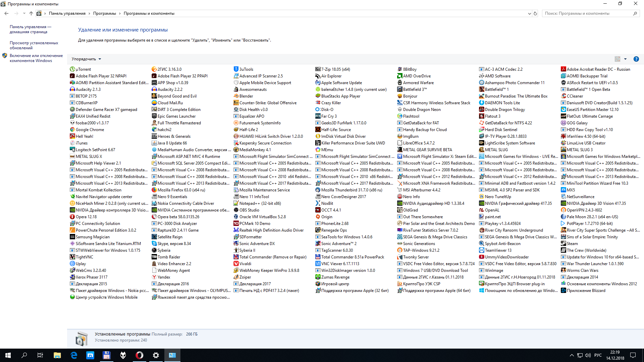Open Включение или отключение компонентов Windows

(36, 58)
